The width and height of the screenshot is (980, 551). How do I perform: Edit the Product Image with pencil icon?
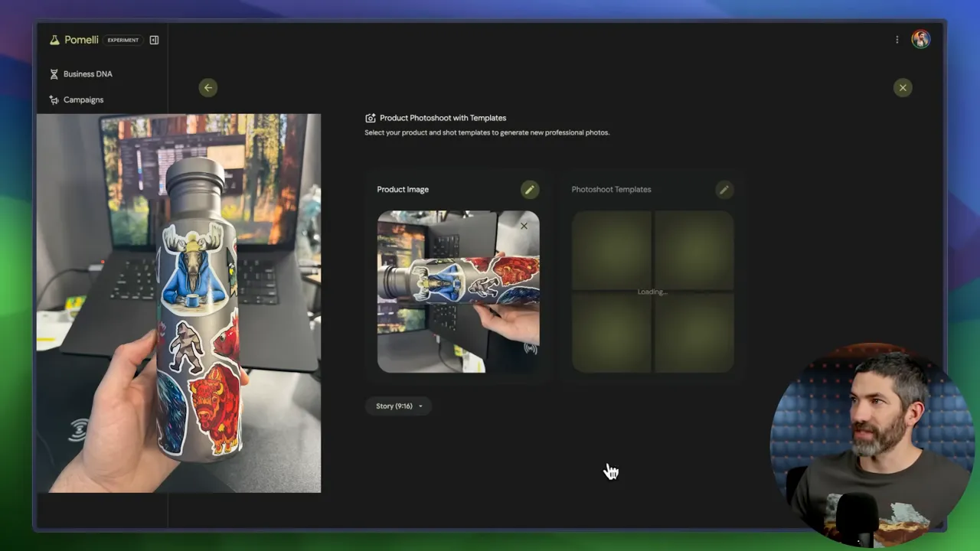coord(530,190)
